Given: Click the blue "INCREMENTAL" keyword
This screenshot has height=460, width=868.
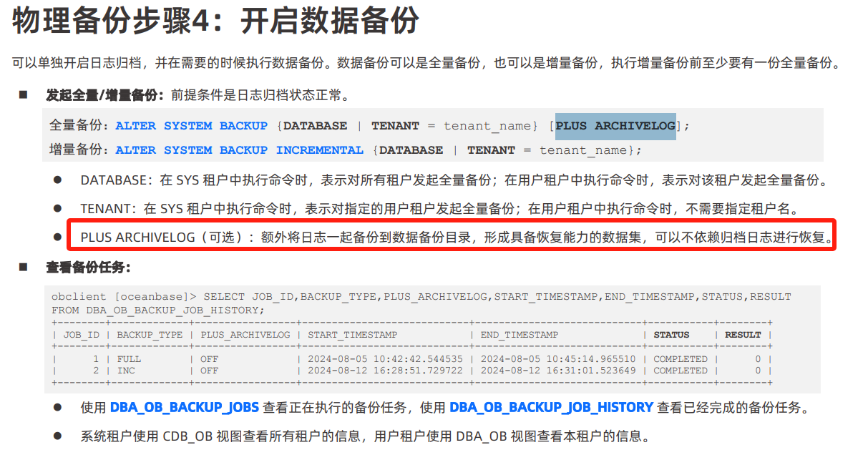Looking at the screenshot, I should (x=320, y=150).
